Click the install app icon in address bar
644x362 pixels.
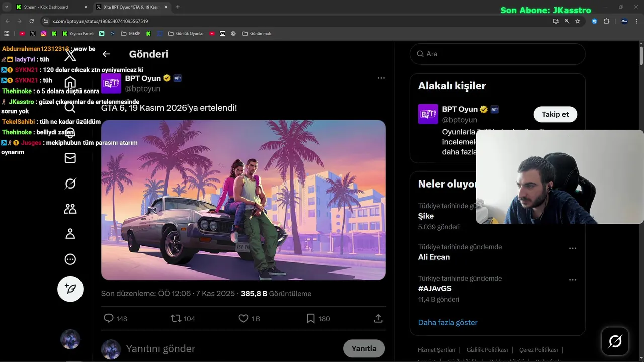(555, 21)
